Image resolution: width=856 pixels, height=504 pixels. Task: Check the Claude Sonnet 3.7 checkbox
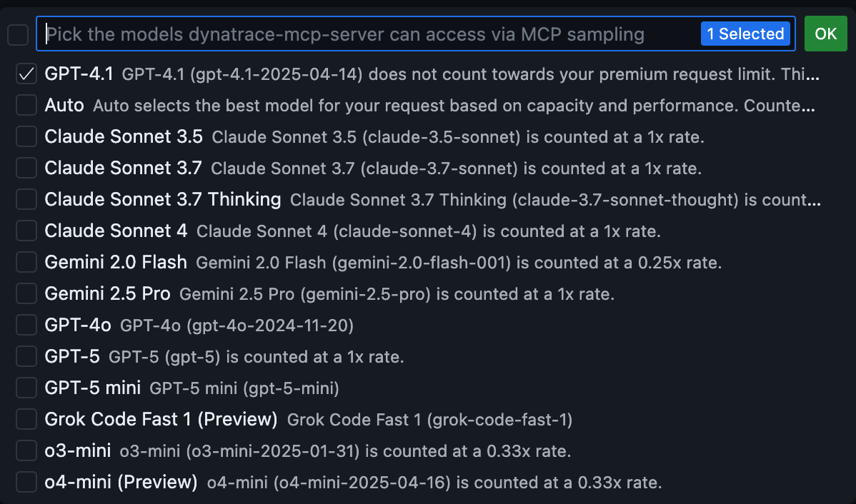pyautogui.click(x=26, y=168)
